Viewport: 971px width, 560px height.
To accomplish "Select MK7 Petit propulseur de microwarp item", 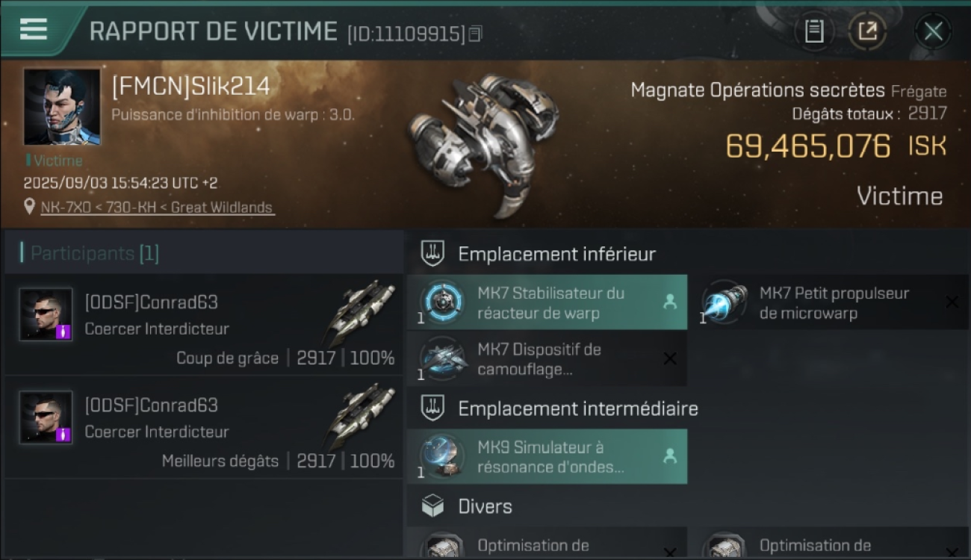I will tap(834, 302).
